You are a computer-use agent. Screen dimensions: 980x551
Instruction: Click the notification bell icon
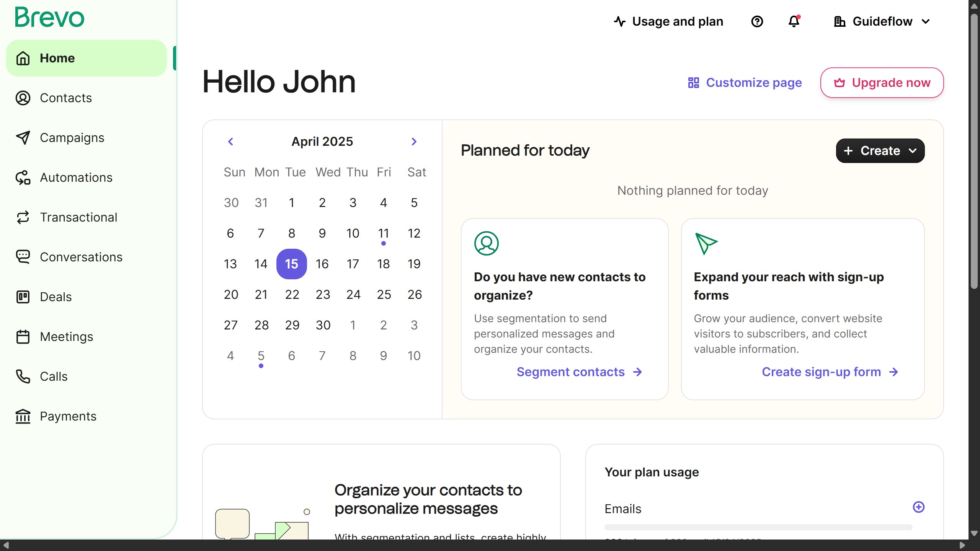(x=794, y=21)
